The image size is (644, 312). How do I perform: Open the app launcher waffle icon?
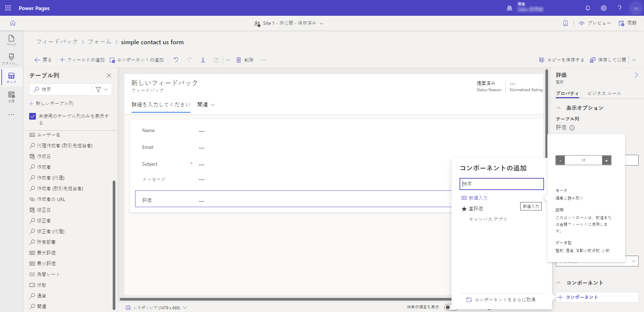click(8, 8)
